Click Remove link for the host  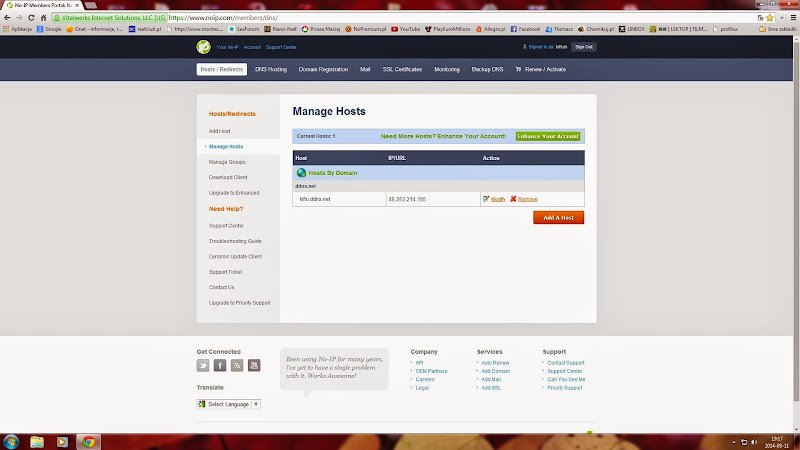pyautogui.click(x=526, y=199)
